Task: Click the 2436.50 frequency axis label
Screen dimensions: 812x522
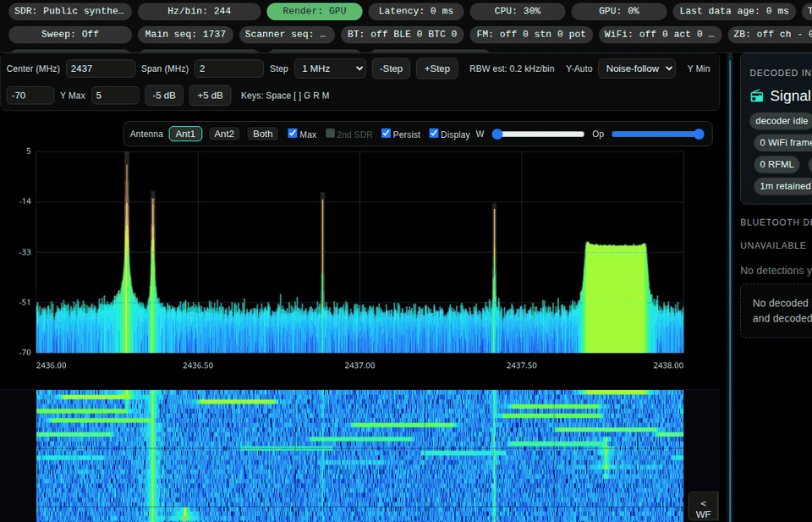Action: pyautogui.click(x=198, y=365)
